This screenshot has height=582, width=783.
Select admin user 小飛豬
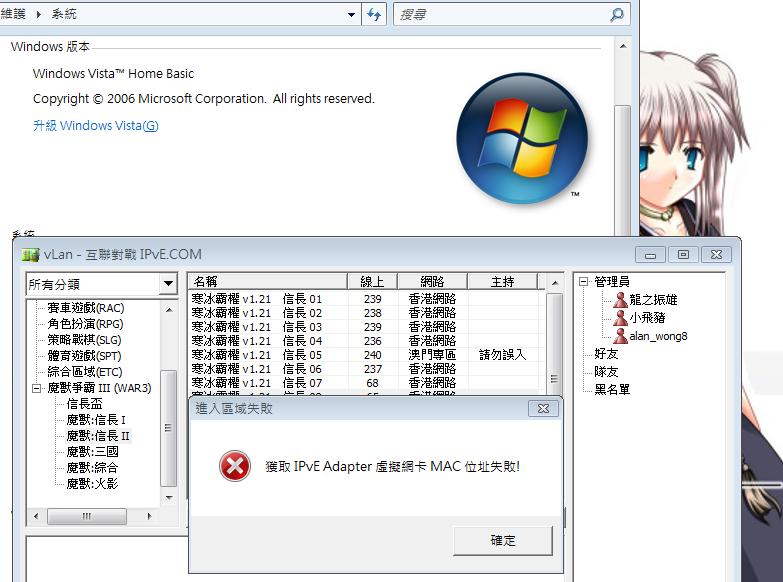coord(647,318)
